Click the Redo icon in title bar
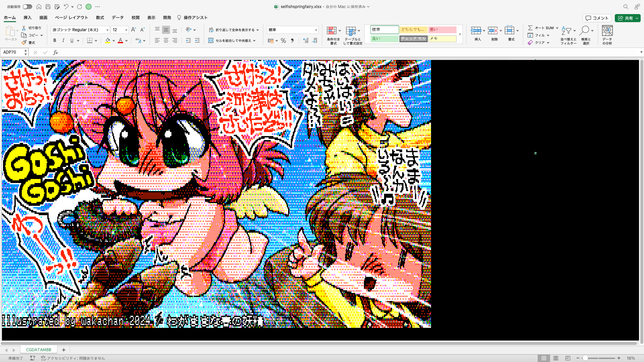 point(79,7)
